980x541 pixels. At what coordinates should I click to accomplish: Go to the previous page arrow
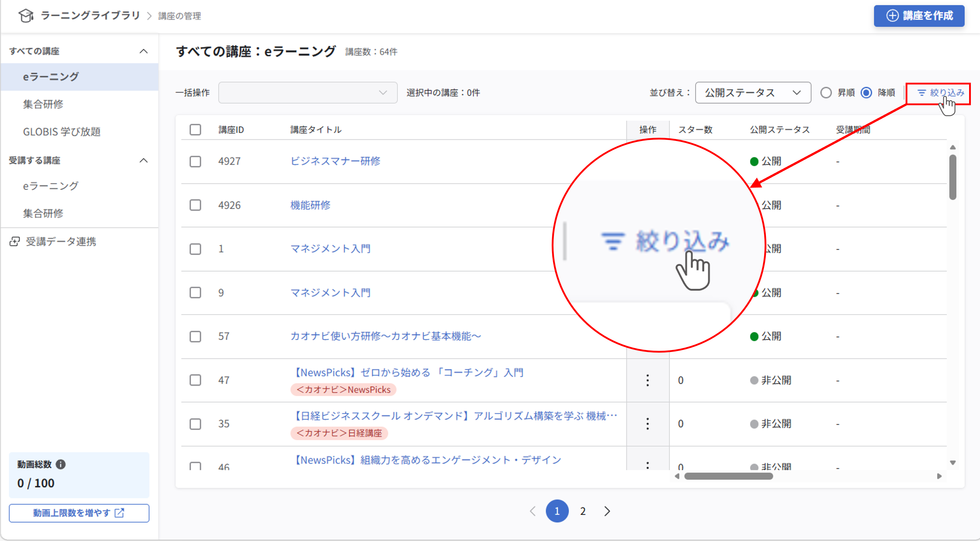(533, 511)
